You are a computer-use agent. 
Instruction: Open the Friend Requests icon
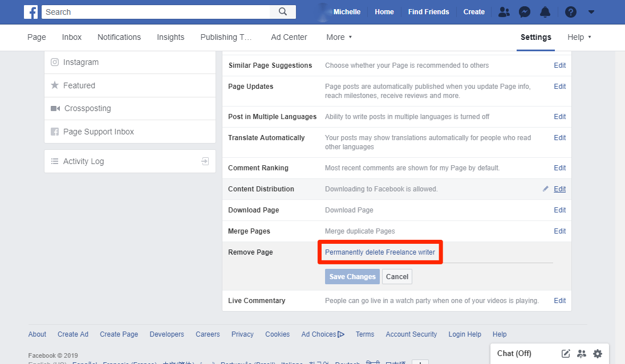tap(504, 12)
